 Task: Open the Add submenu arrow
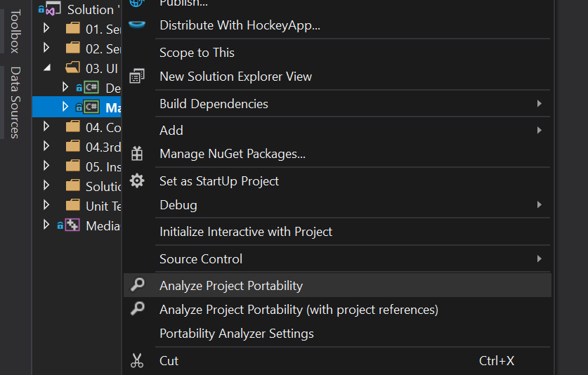539,130
